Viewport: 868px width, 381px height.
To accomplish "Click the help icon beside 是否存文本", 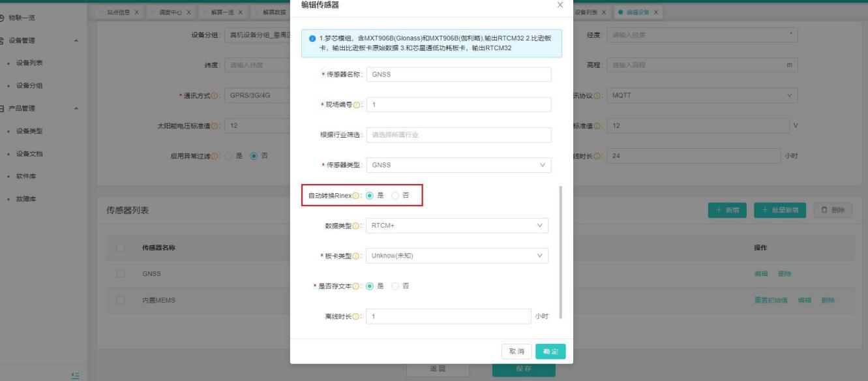I will point(357,286).
